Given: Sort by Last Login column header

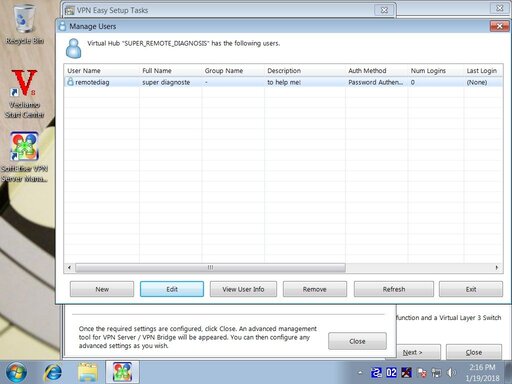Looking at the screenshot, I should pos(483,70).
